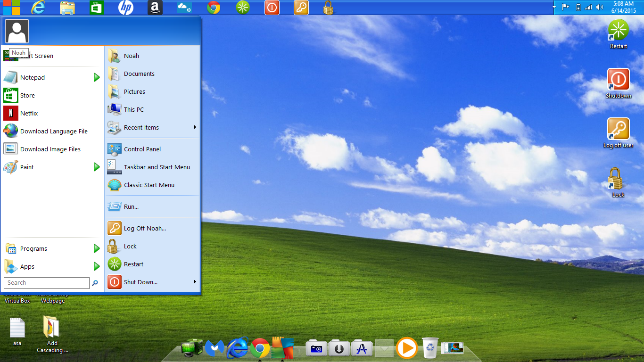Viewport: 644px width, 362px height.
Task: Open the Noah user folder in the Start menu
Action: pos(153,56)
